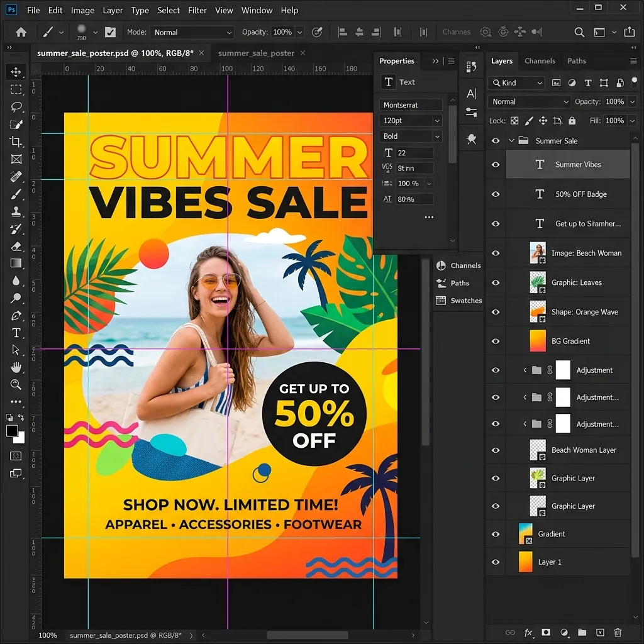The width and height of the screenshot is (644, 644).
Task: Activate the Horizontal Type tool
Action: (x=16, y=333)
